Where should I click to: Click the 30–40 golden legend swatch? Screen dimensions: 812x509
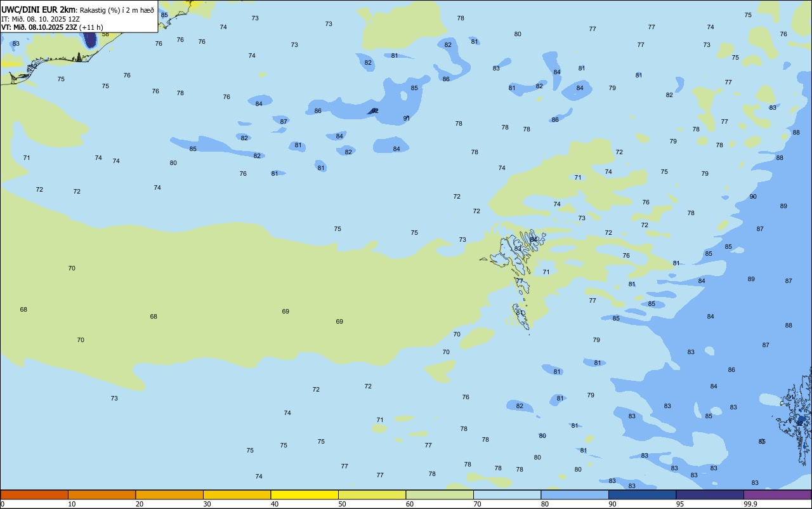[x=237, y=494]
